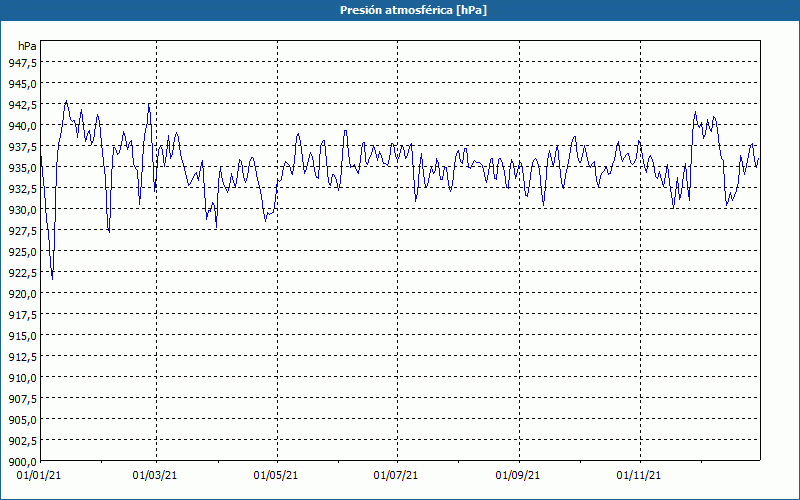Select the 910,0 y-axis value
This screenshot has height=500, width=800.
tap(22, 378)
